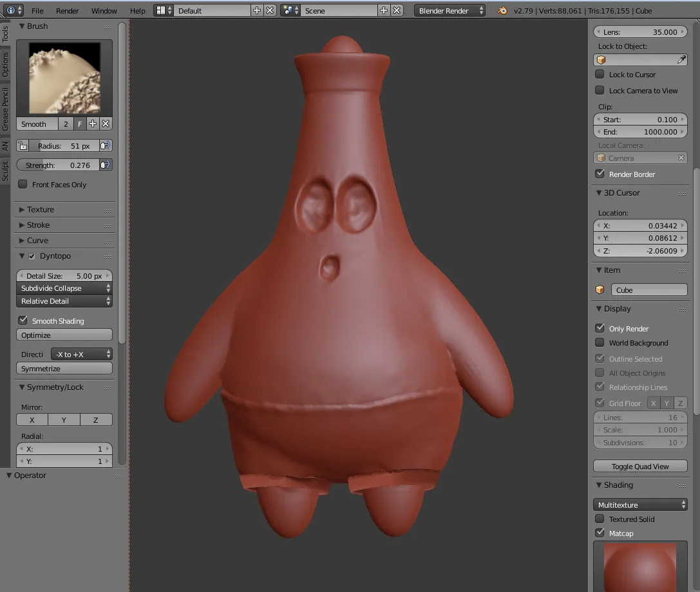Open the Help menu
The image size is (700, 592).
tap(138, 11)
